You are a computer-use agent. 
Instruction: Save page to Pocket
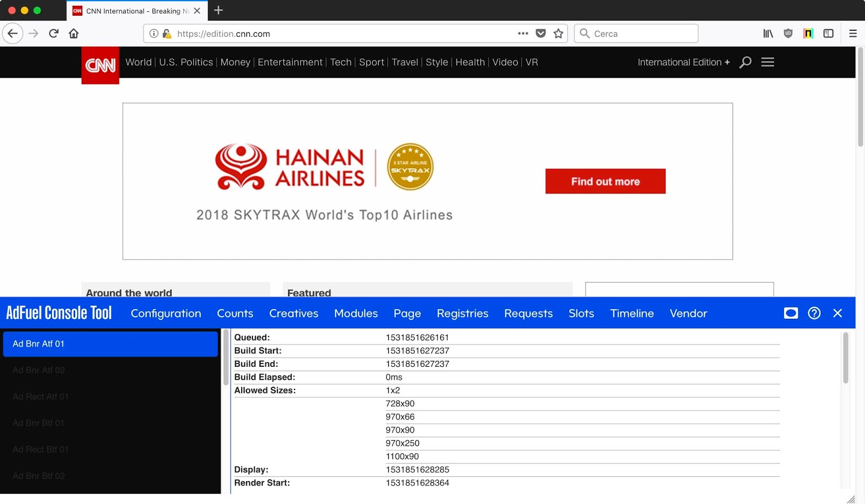tap(541, 33)
